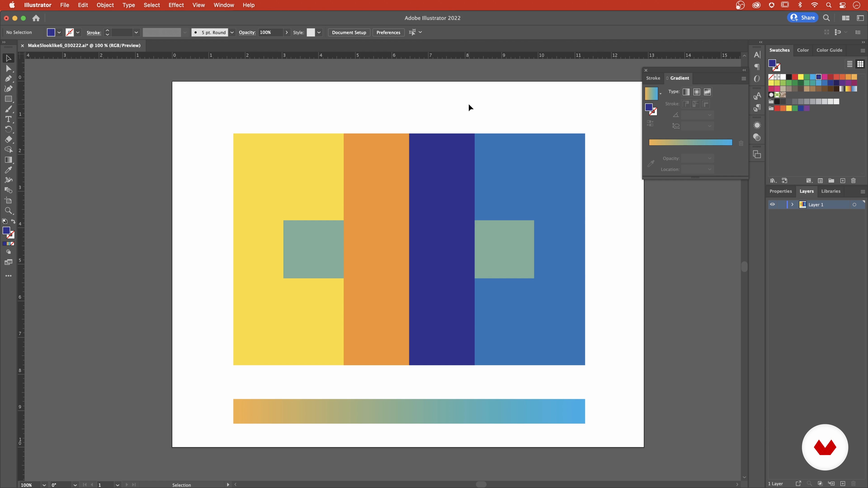
Task: Select the Gradient tool in toolbar
Action: tap(8, 160)
